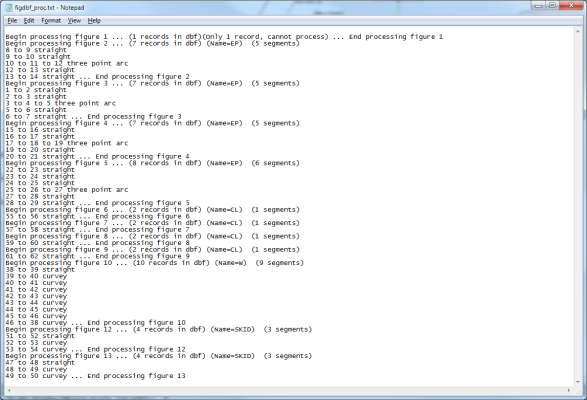587x400 pixels.
Task: Open the Help menu
Action: click(x=94, y=21)
